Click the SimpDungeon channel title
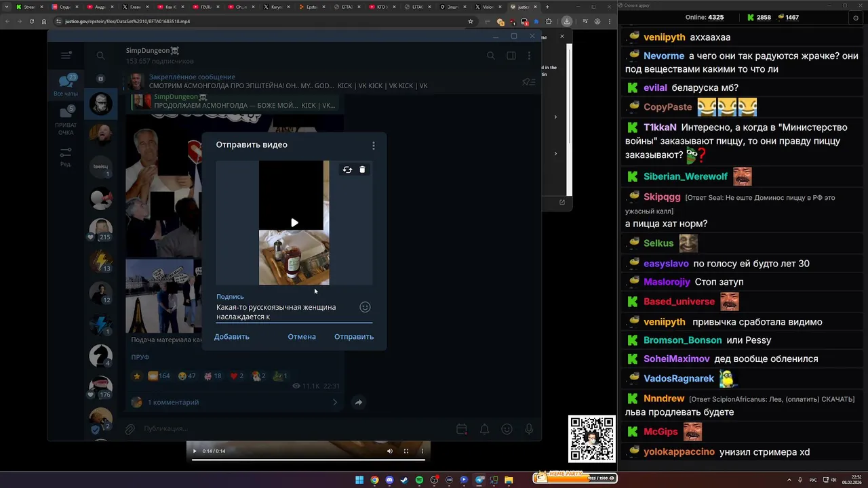 pyautogui.click(x=152, y=50)
